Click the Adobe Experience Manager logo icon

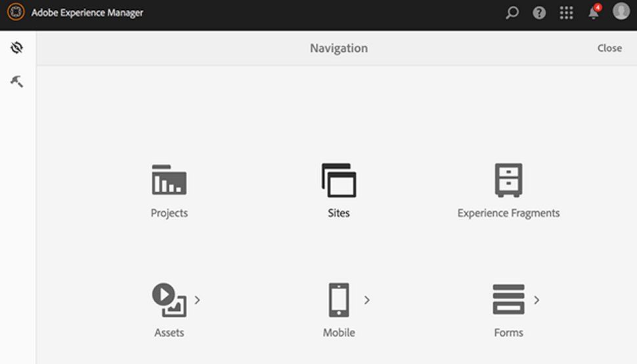point(16,12)
